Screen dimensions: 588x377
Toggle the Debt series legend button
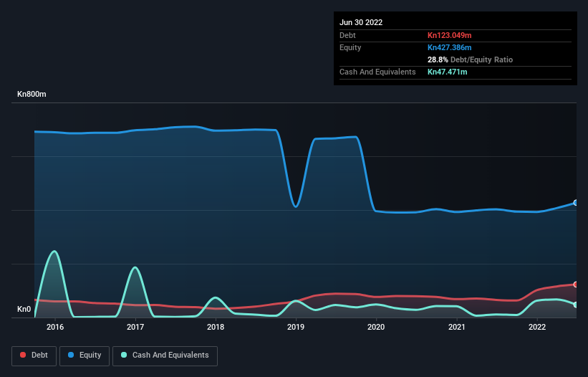(x=34, y=355)
